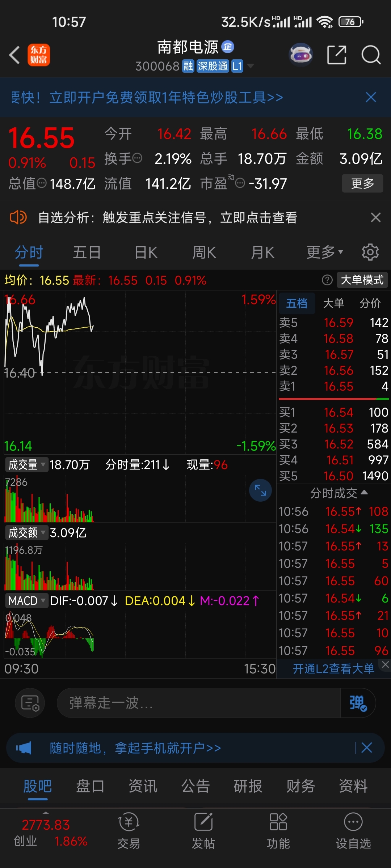Viewport: 391px width, 868px height.
Task: Tap the back arrow icon
Action: (14, 55)
